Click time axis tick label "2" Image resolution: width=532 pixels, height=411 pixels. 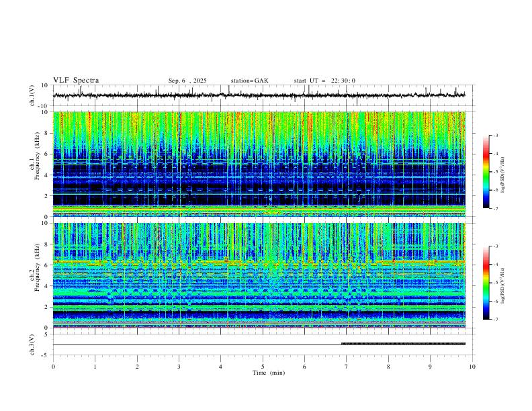[x=137, y=367]
